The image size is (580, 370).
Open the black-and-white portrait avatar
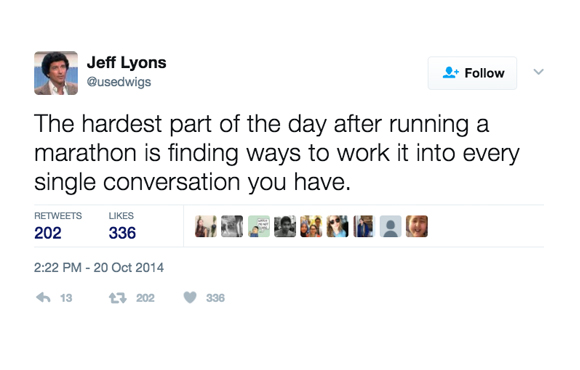tap(285, 226)
